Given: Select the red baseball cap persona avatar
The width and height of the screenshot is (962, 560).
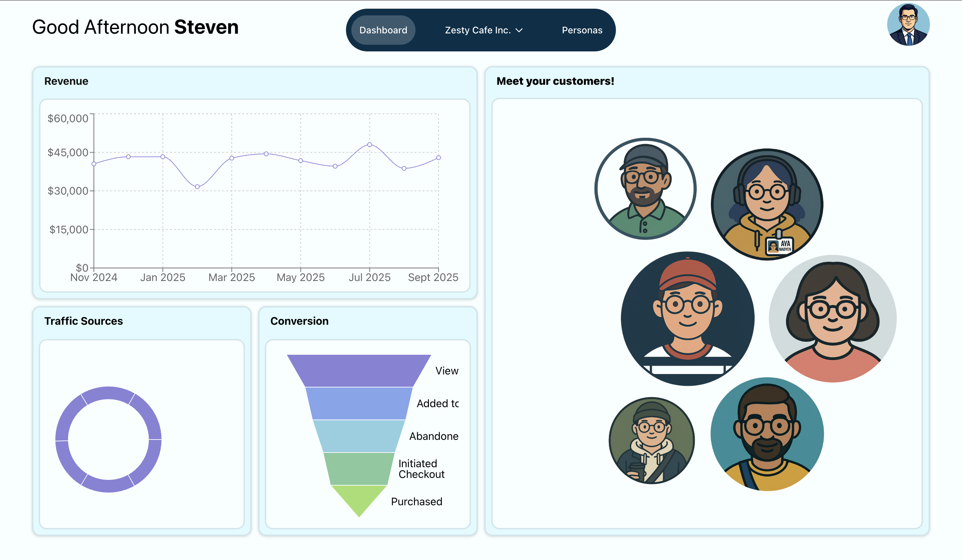Looking at the screenshot, I should tap(687, 318).
